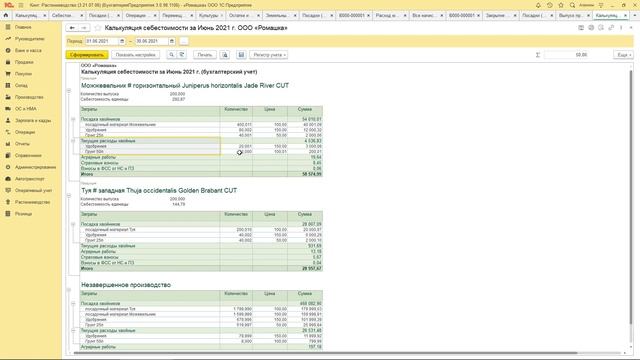Open Отчеты section in sidebar
The height and width of the screenshot is (360, 640).
22,144
